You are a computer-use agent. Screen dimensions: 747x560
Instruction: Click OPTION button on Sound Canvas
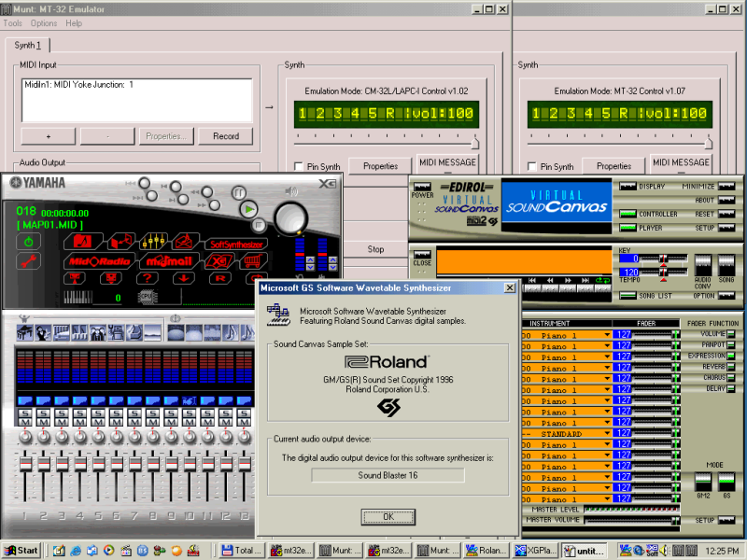(726, 296)
